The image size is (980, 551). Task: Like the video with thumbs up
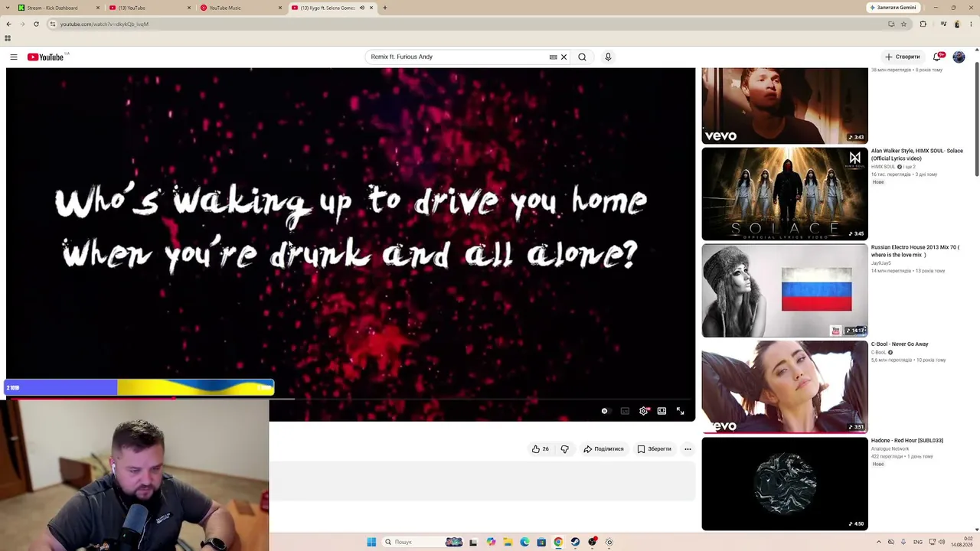point(541,449)
